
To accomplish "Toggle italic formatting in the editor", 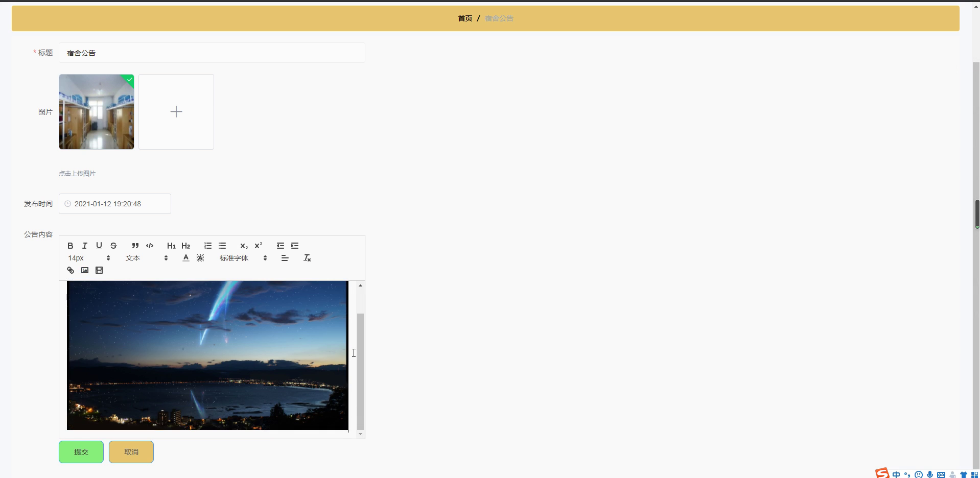I will click(85, 246).
